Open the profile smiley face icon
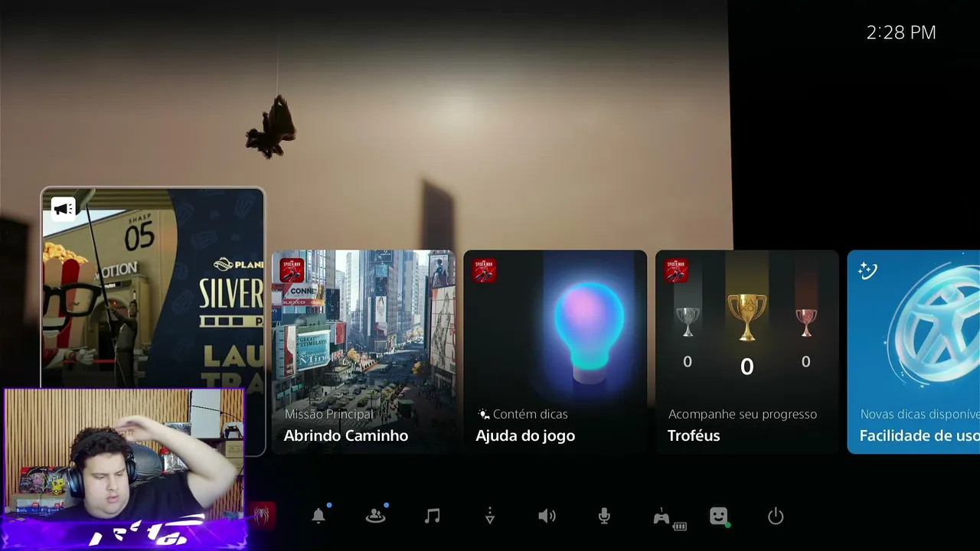The width and height of the screenshot is (980, 551). (718, 516)
